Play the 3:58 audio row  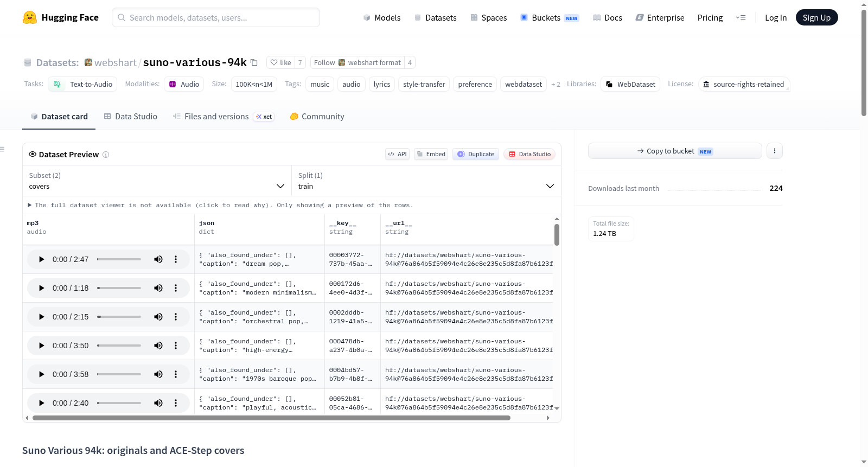41,374
